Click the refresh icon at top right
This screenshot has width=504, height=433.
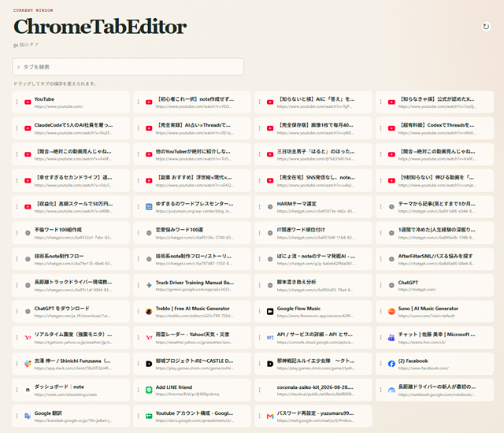tap(486, 26)
